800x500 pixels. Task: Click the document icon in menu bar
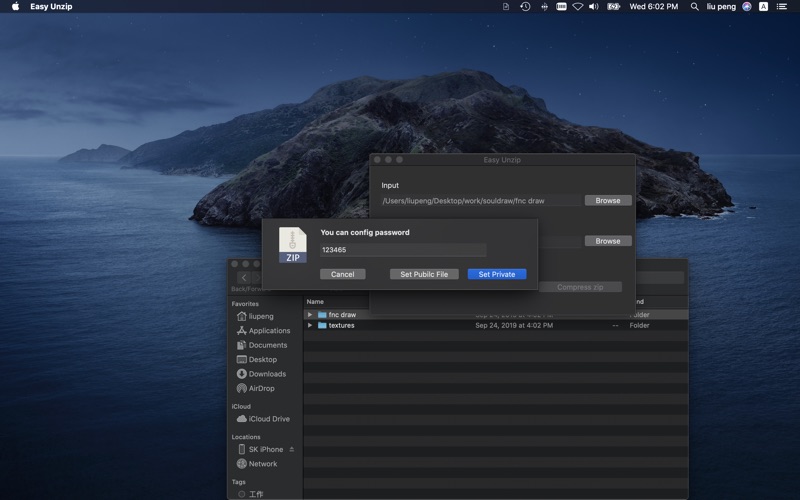coord(506,7)
